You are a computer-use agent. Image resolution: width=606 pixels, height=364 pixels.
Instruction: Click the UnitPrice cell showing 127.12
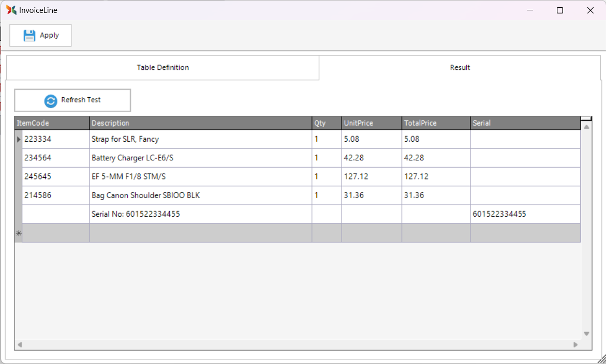[x=371, y=176]
